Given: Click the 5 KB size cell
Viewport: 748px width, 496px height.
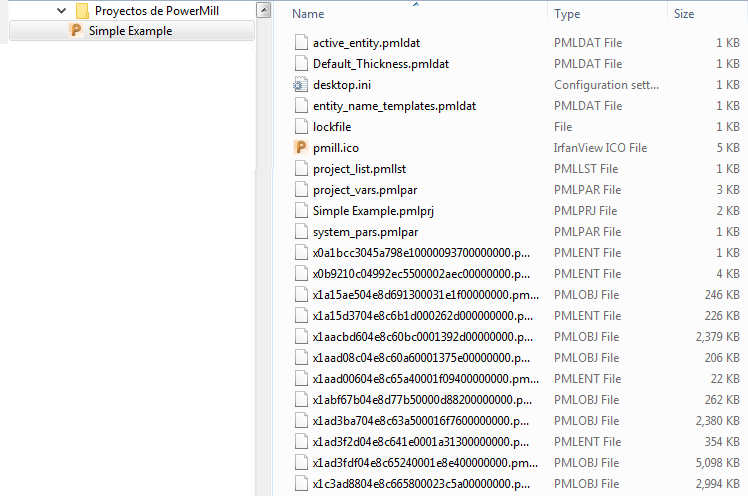Looking at the screenshot, I should pos(728,148).
